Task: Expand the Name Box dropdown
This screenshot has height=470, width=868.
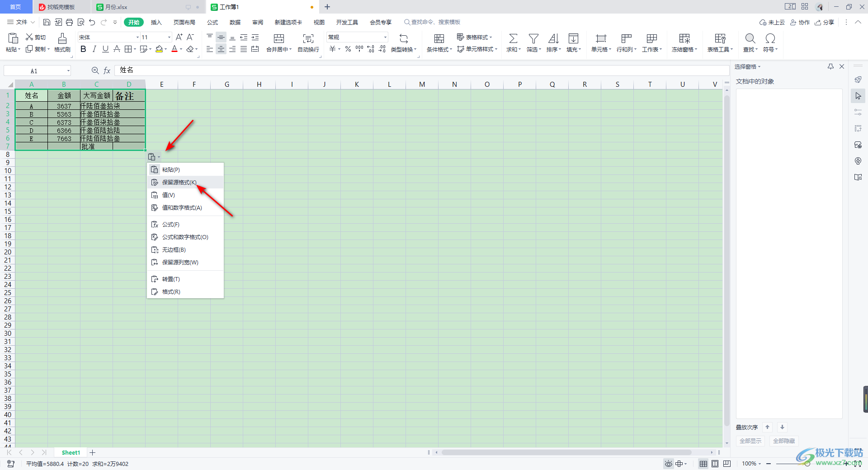Action: 68,70
